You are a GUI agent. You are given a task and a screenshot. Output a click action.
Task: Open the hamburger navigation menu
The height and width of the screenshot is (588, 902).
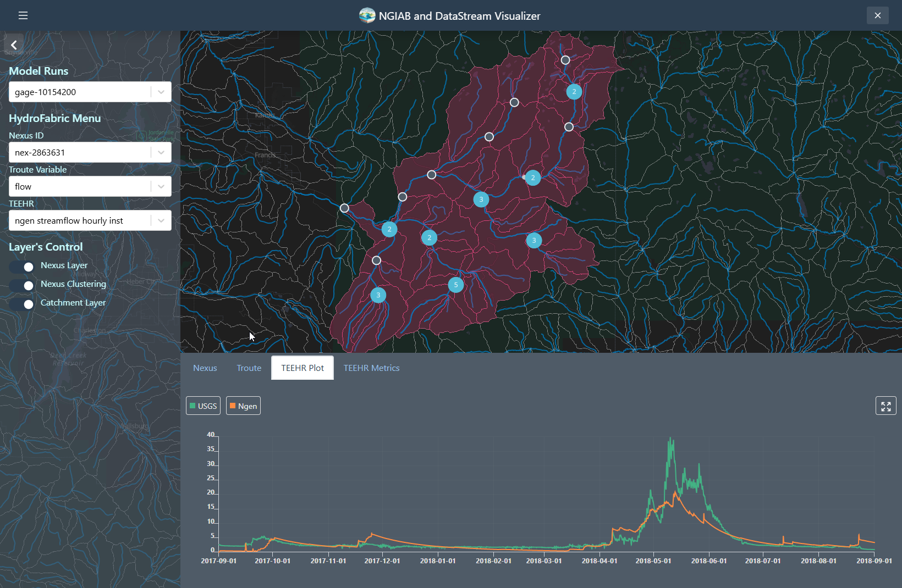(23, 15)
